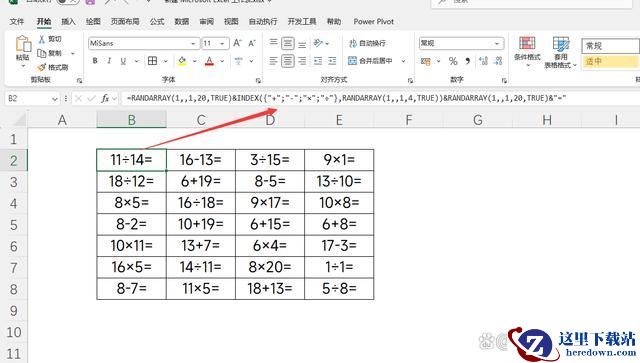Increase decimal places
Image resolution: width=640 pixels, height=363 pixels.
pos(483,61)
